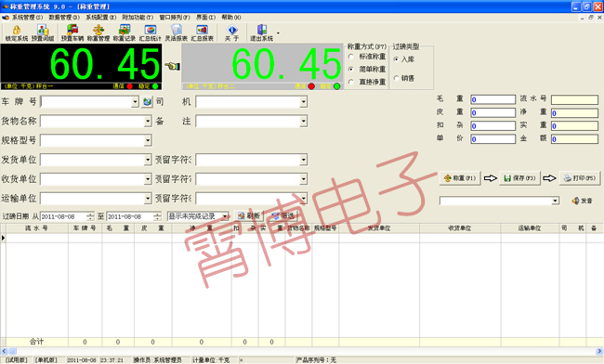Click the start date field 2011-08-08
The height and width of the screenshot is (364, 604).
(63, 216)
